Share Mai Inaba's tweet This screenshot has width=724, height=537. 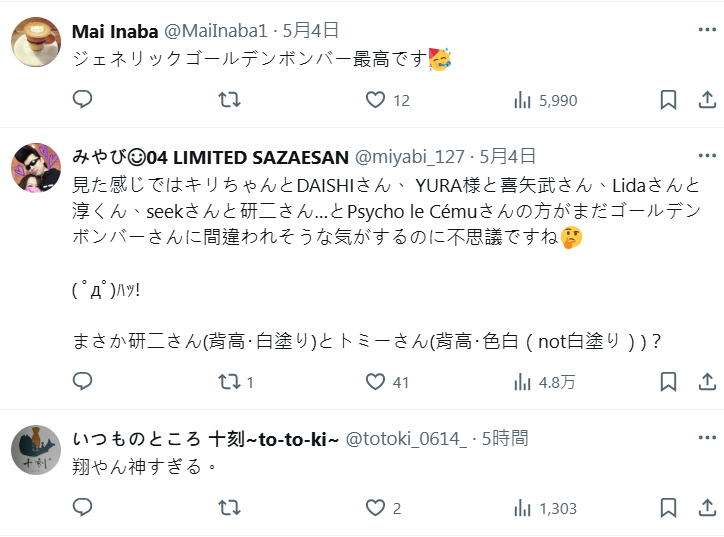706,100
